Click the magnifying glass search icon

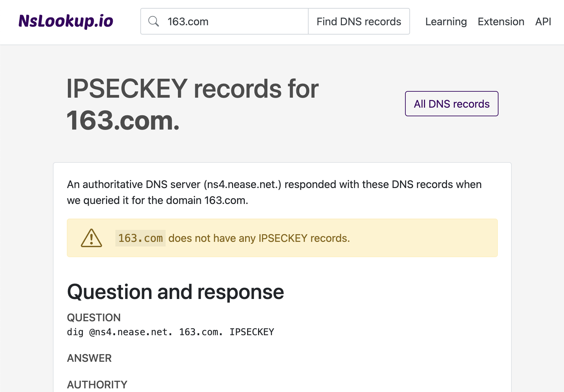point(154,21)
